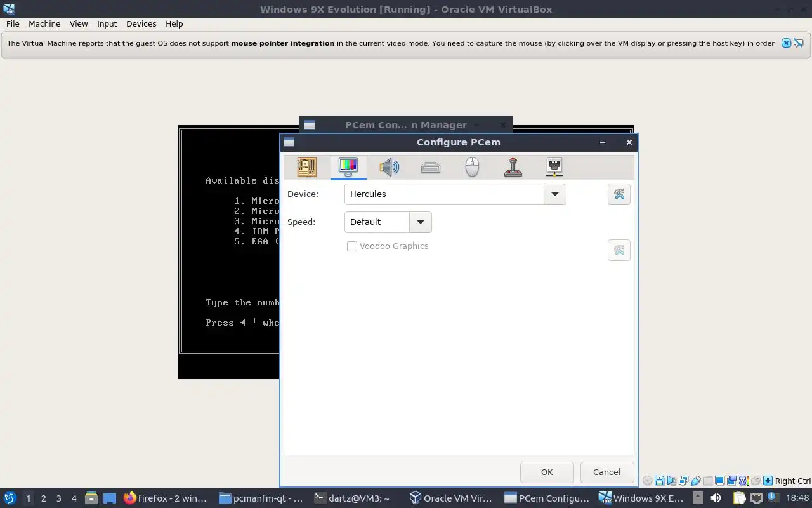Screen dimensions: 812x508
Task: Confirm settings with the OK button
Action: (547, 472)
